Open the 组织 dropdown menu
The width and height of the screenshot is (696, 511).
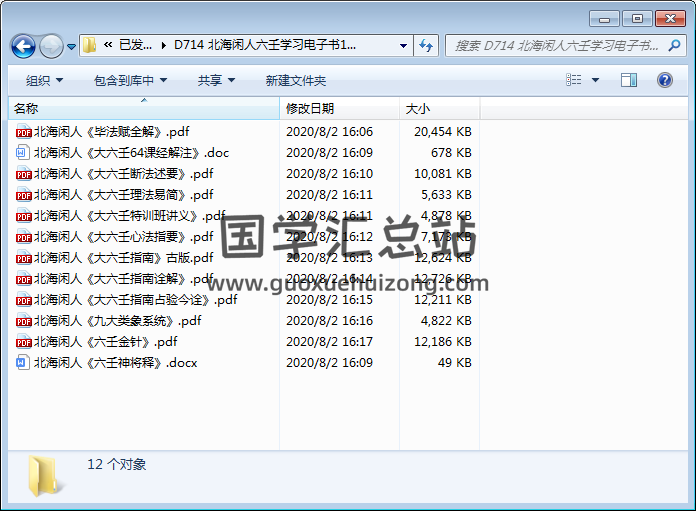pyautogui.click(x=44, y=81)
